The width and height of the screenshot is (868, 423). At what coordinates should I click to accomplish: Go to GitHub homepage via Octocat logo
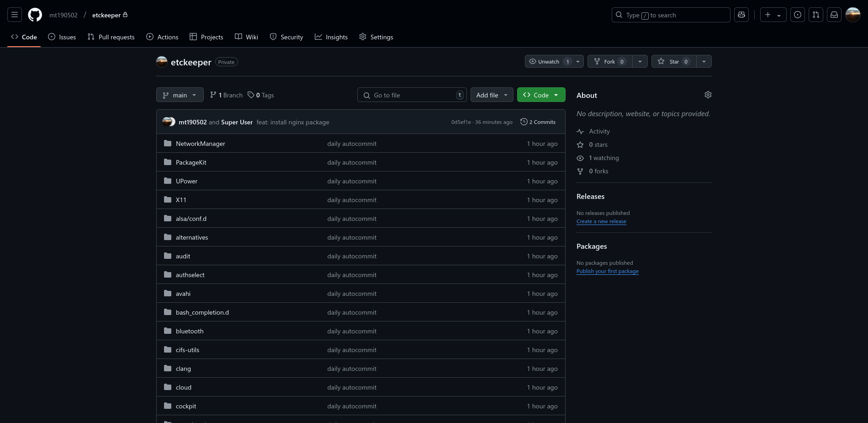pos(35,15)
